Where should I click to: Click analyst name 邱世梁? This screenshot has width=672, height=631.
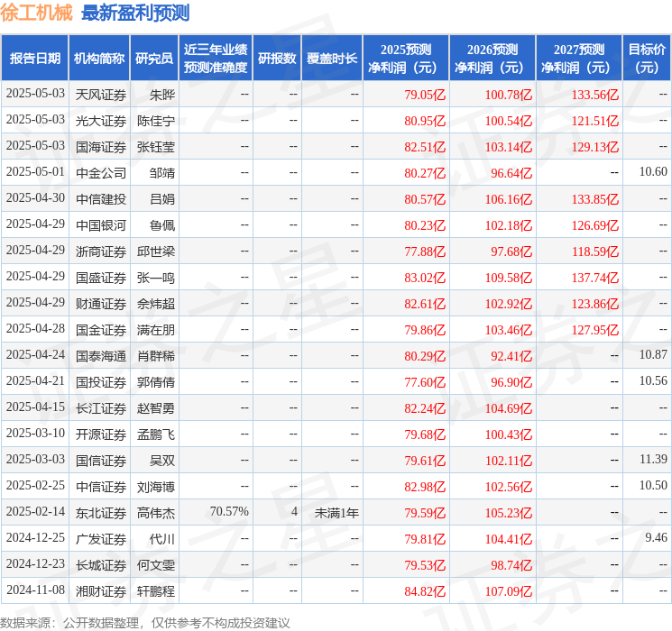(156, 251)
